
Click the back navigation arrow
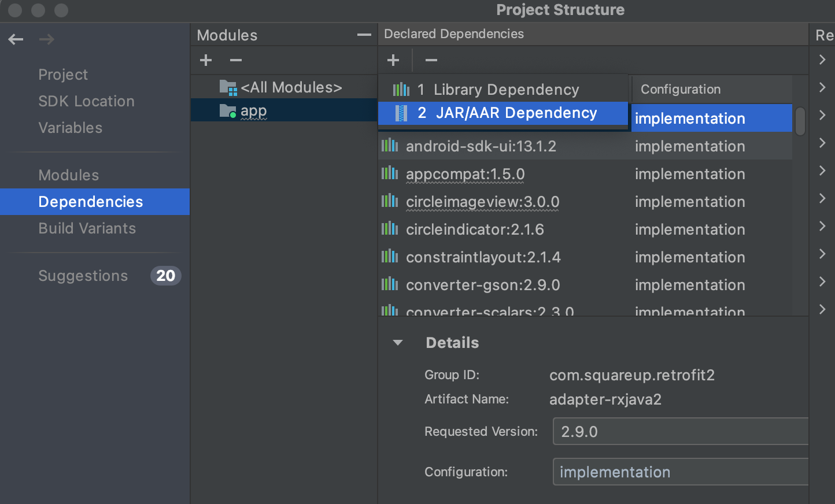pos(16,39)
